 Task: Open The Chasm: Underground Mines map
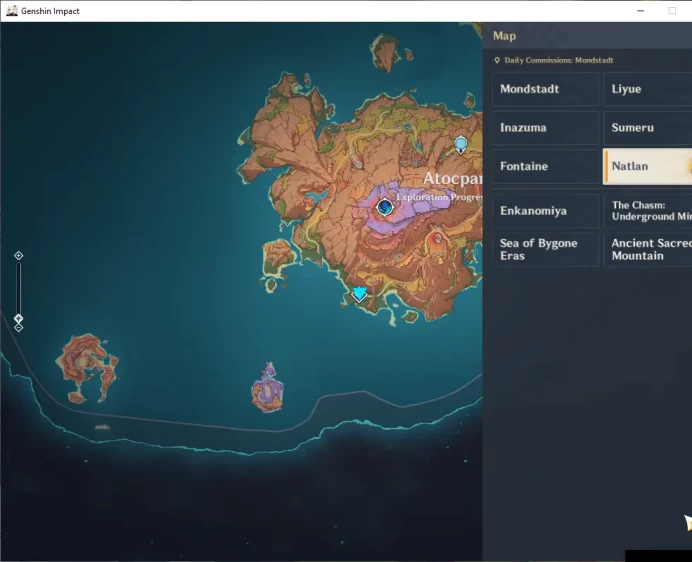pos(647,211)
